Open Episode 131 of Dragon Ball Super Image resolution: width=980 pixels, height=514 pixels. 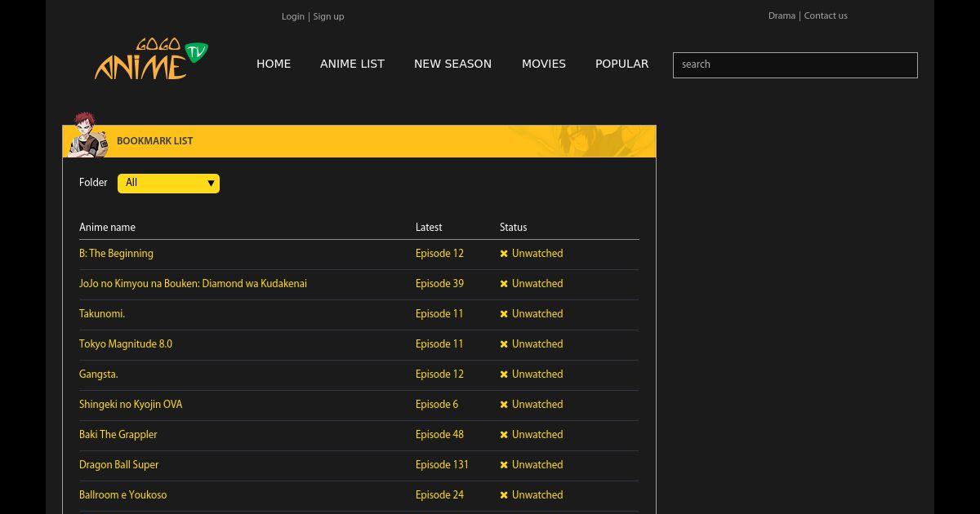(x=442, y=465)
